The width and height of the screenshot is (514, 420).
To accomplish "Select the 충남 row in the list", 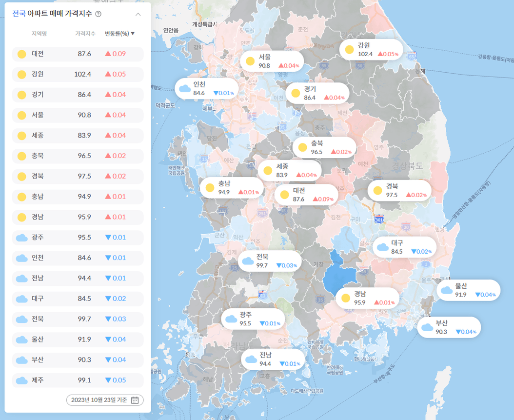I will pos(78,197).
